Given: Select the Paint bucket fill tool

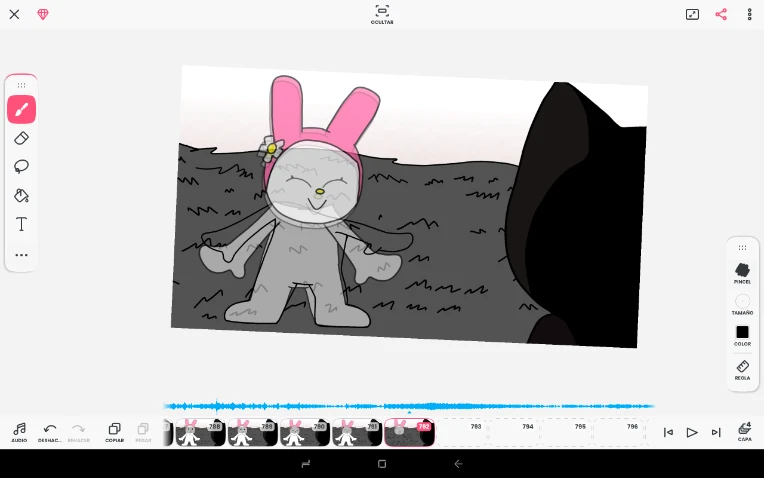Looking at the screenshot, I should [x=21, y=195].
